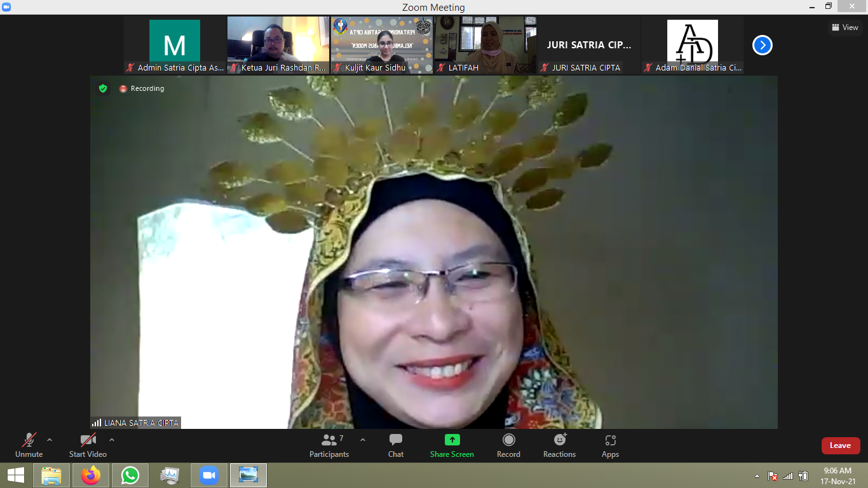The width and height of the screenshot is (868, 488).
Task: Unmute the microphone
Action: click(x=29, y=445)
